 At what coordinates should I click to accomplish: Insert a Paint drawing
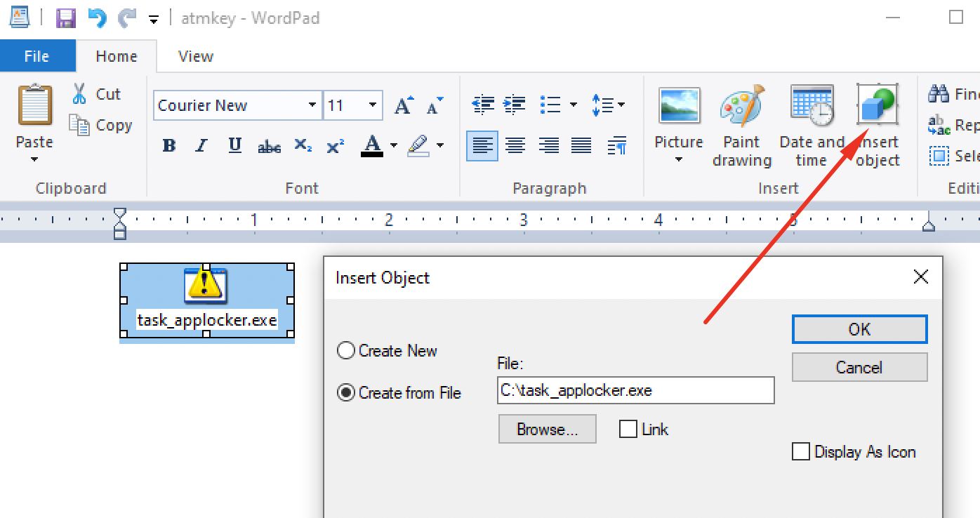742,126
